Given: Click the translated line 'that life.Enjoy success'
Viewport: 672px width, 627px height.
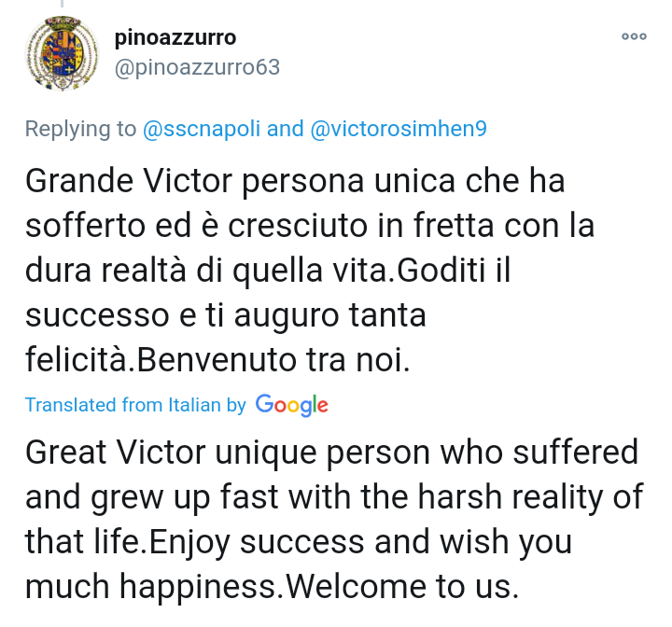Looking at the screenshot, I should point(299,542).
